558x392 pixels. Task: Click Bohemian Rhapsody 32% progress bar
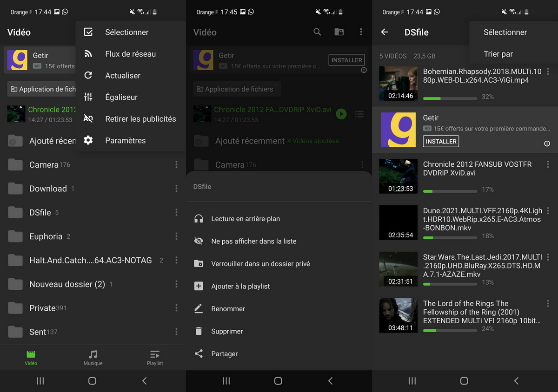point(450,98)
